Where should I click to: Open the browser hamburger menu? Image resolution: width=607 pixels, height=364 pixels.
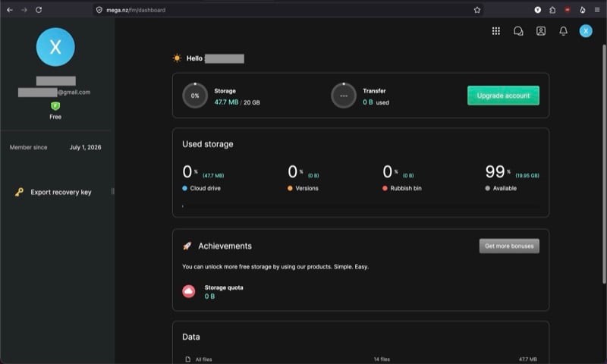click(x=597, y=10)
